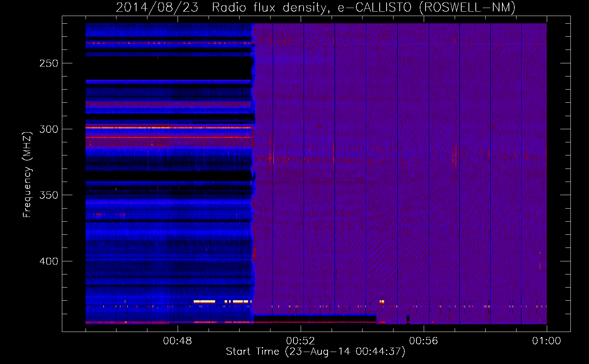589x364 pixels.
Task: Click the 250 frequency tick label
Action: (49, 63)
